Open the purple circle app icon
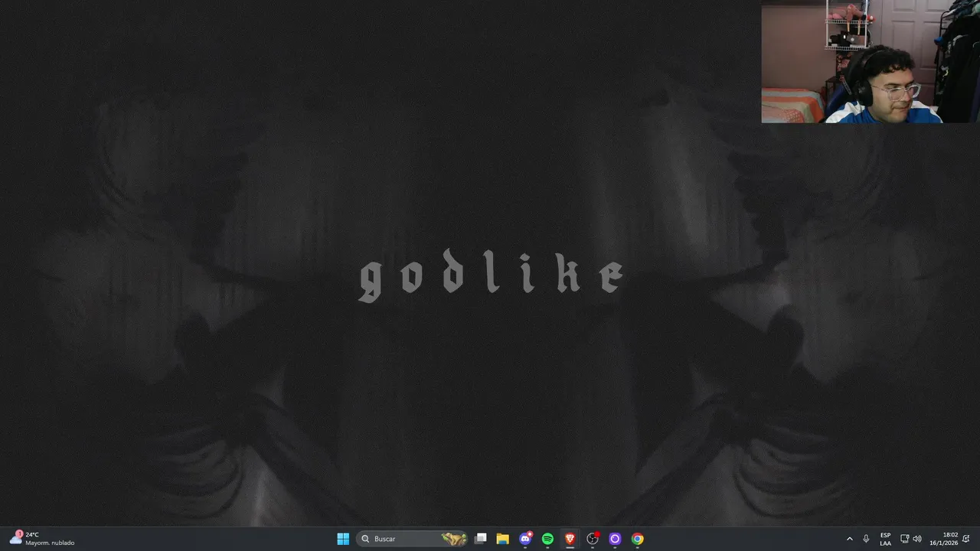The image size is (980, 551). 615,539
